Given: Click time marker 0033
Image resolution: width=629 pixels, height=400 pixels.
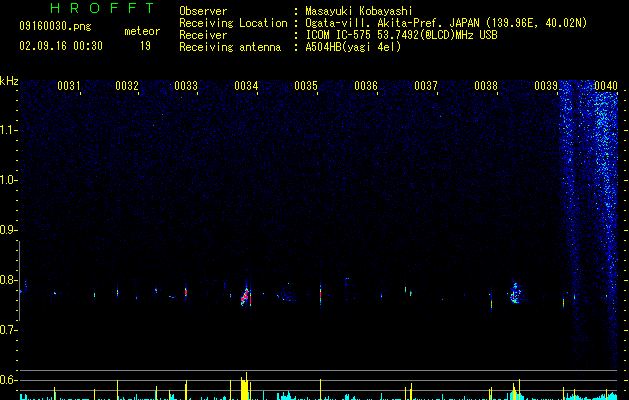Looking at the screenshot, I should click(186, 86).
